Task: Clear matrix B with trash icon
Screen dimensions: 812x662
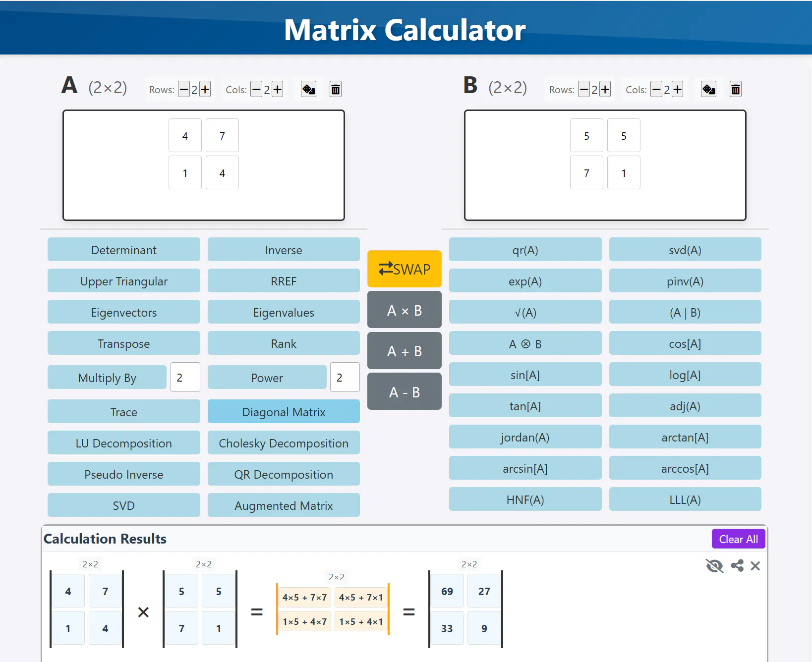Action: (x=736, y=89)
